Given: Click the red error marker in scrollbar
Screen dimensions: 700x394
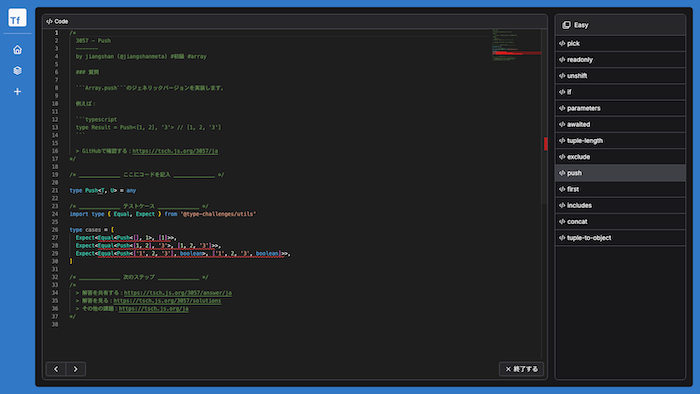Looking at the screenshot, I should [546, 144].
